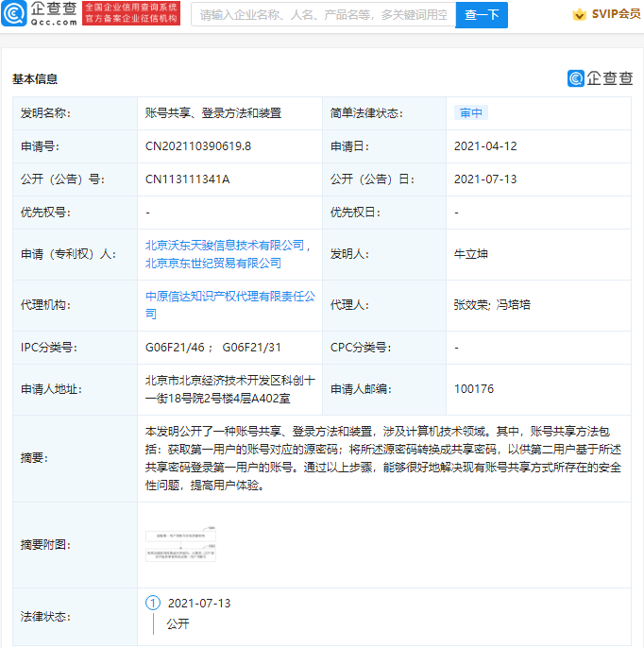Click the 基本信息 section heading
Image resolution: width=644 pixels, height=648 pixels.
(35, 79)
